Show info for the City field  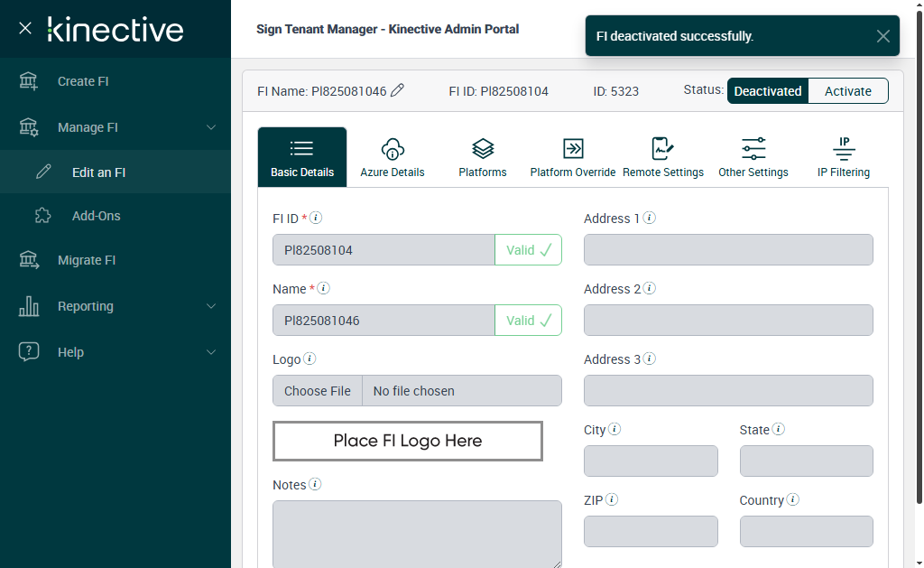point(614,429)
